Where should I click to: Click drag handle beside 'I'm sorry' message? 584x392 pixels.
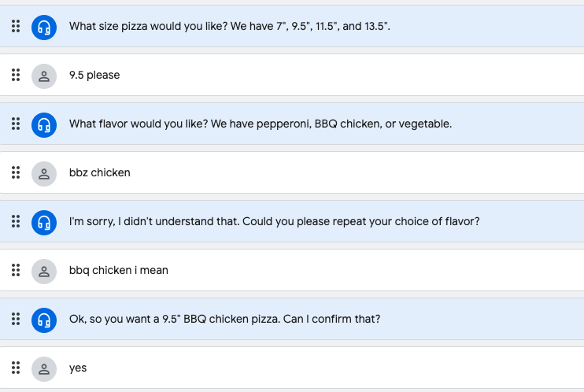click(16, 222)
